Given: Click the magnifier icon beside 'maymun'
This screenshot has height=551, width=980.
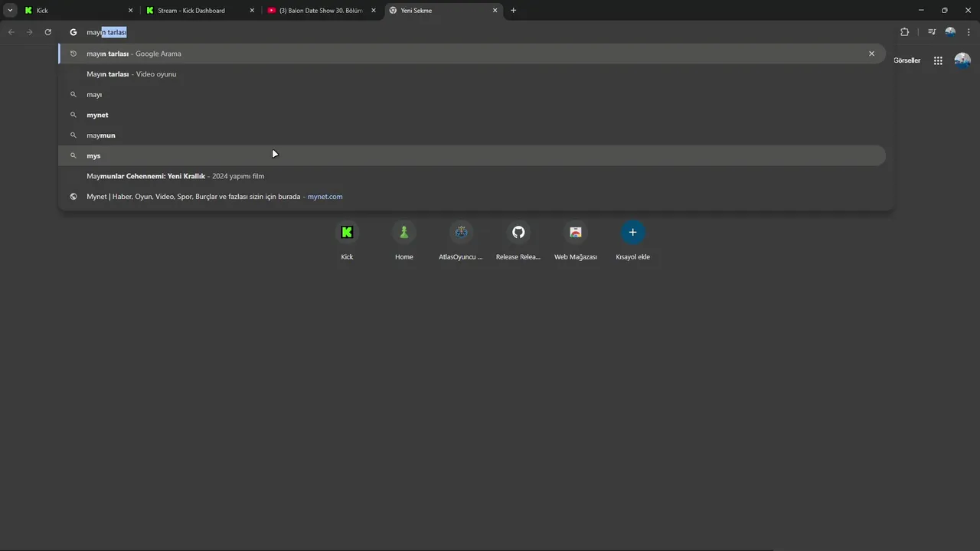Looking at the screenshot, I should [73, 135].
